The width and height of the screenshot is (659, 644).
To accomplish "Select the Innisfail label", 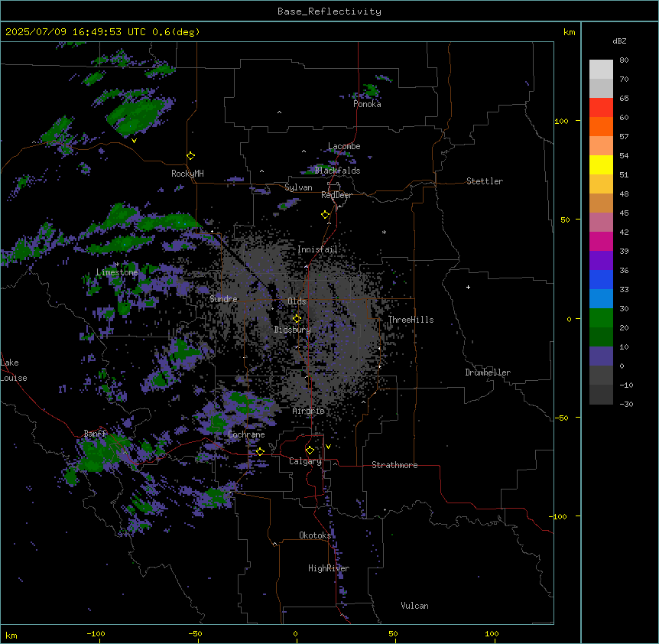I will (317, 249).
